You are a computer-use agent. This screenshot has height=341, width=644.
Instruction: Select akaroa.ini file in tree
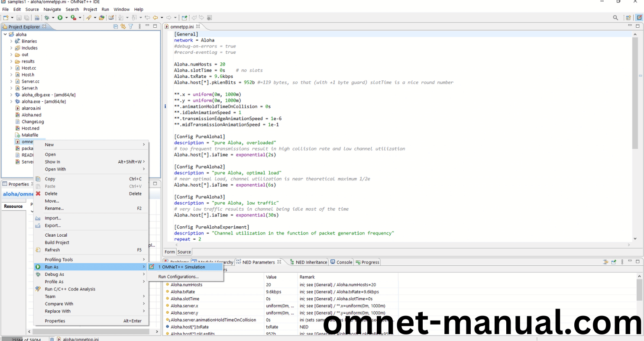(x=28, y=108)
